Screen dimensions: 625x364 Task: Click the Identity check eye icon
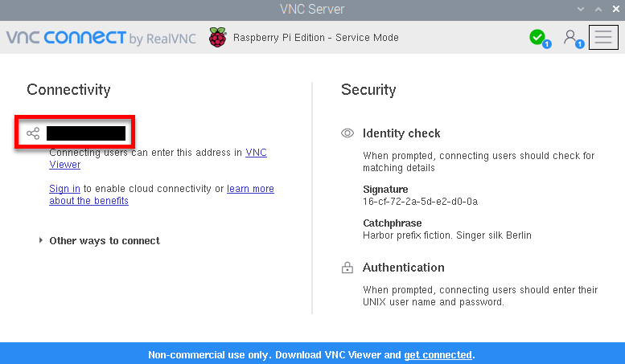347,133
